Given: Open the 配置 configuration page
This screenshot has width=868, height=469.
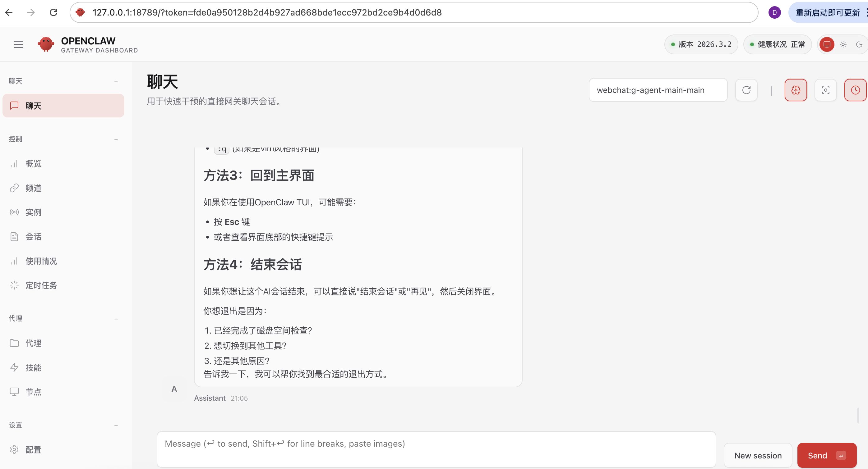Looking at the screenshot, I should tap(63, 449).
